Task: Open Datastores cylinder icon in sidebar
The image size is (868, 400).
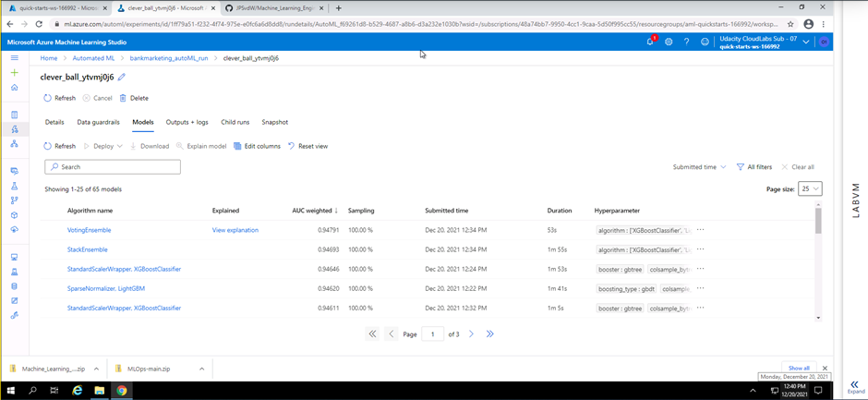Action: [x=15, y=286]
